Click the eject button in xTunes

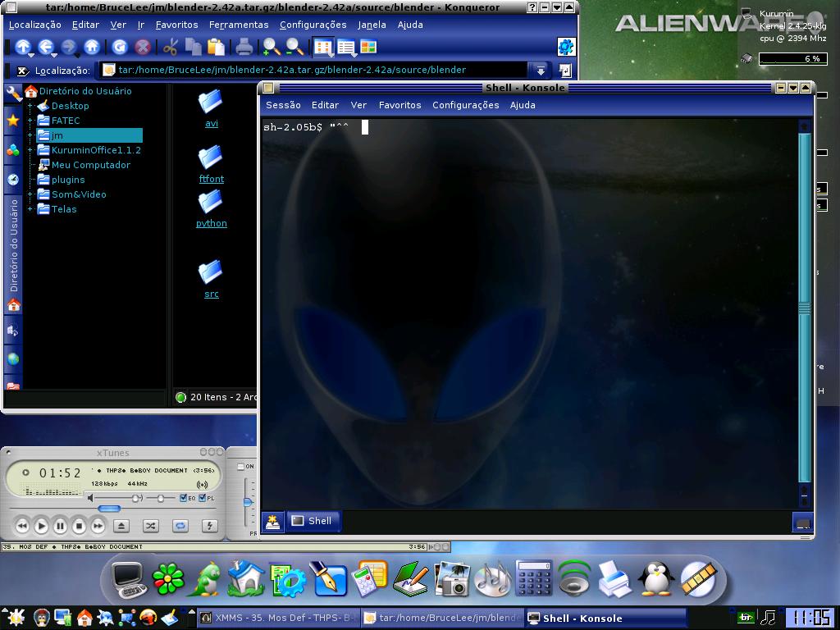[x=121, y=526]
